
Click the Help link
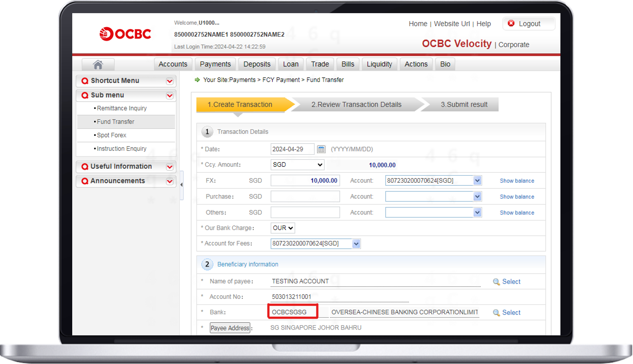(x=483, y=24)
